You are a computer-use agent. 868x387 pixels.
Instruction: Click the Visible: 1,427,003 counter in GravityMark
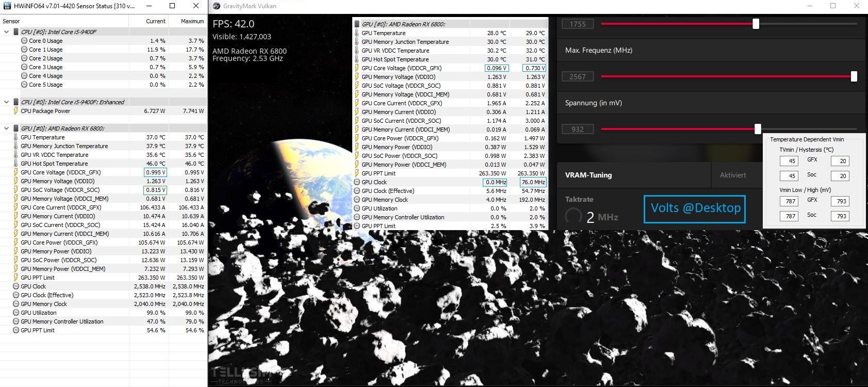[242, 37]
